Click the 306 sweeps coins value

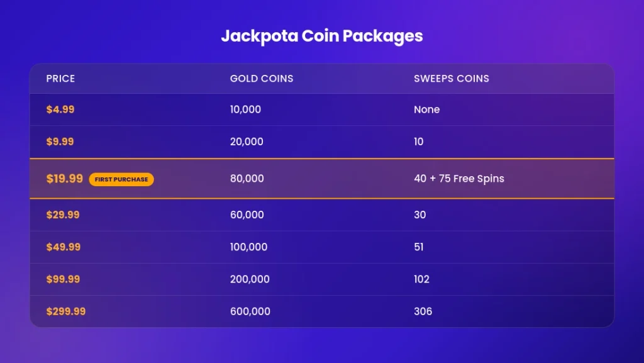[423, 311]
